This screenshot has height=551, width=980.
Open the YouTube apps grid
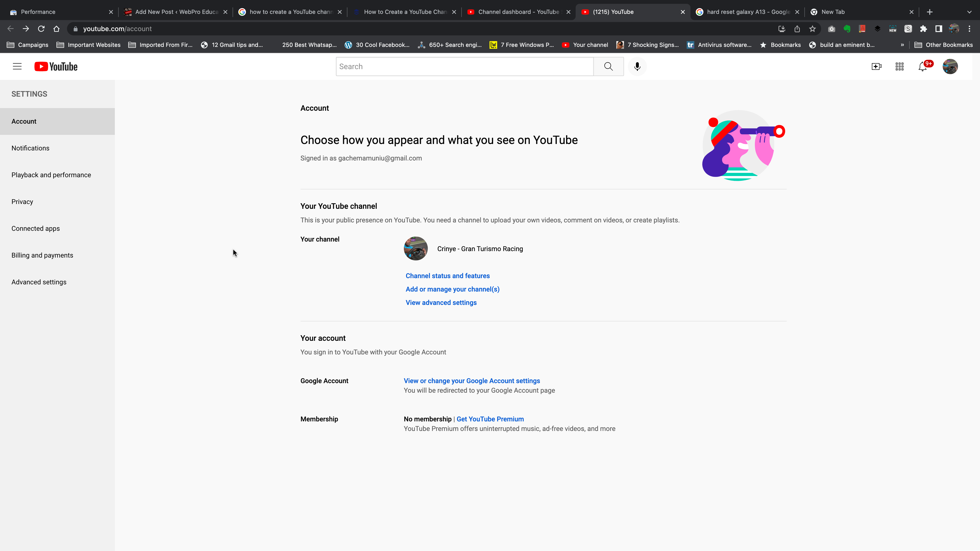899,66
